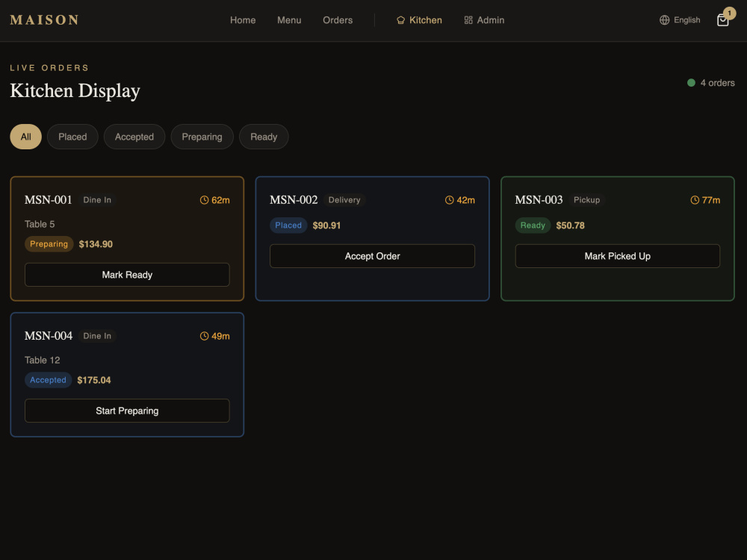Click the MSN-003 order number
Viewport: 747px width, 560px height.
539,200
